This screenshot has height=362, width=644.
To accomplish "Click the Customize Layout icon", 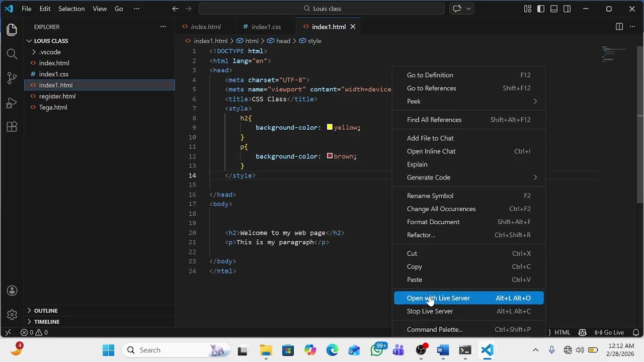I will (x=528, y=9).
